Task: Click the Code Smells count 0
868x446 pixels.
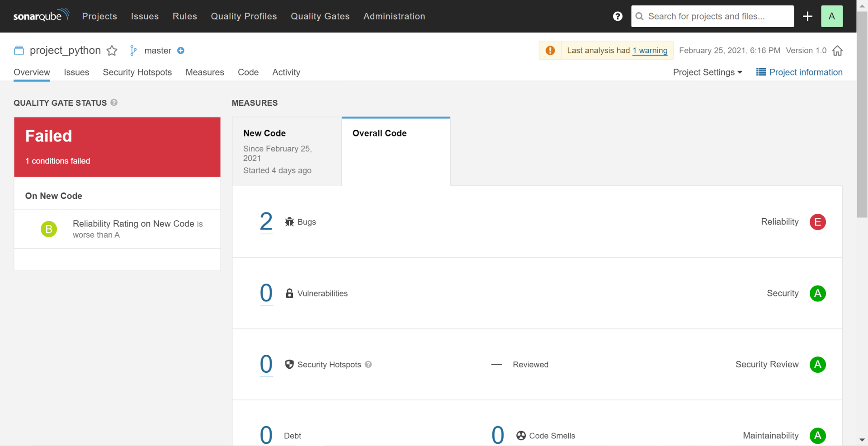Action: [498, 435]
